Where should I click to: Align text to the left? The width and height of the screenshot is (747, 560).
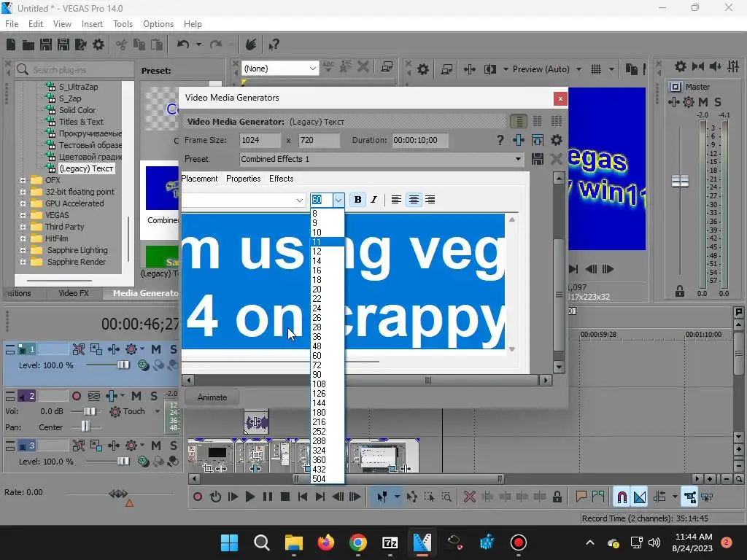396,200
